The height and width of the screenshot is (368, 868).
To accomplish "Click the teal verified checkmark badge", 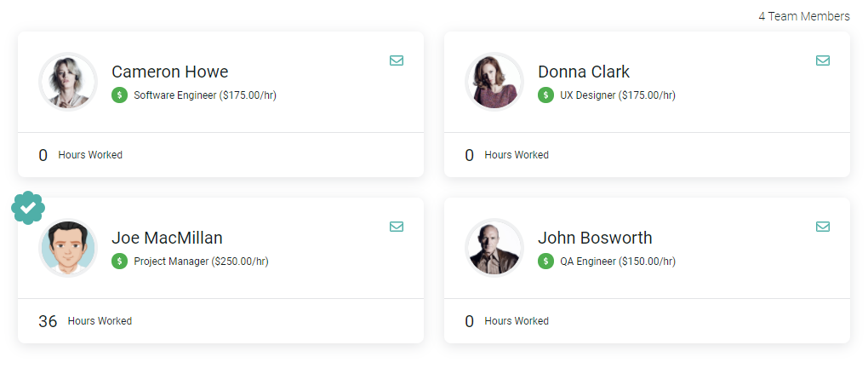I will click(28, 208).
